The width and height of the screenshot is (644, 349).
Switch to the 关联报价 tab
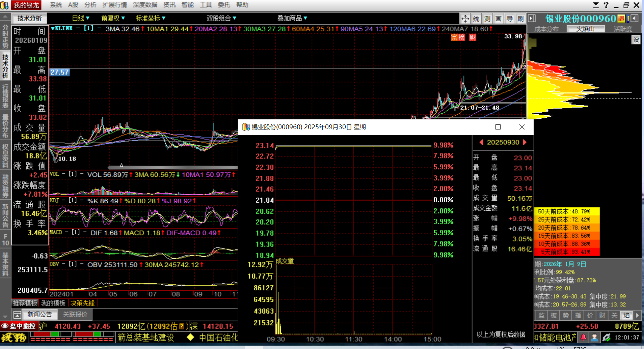pyautogui.click(x=75, y=315)
